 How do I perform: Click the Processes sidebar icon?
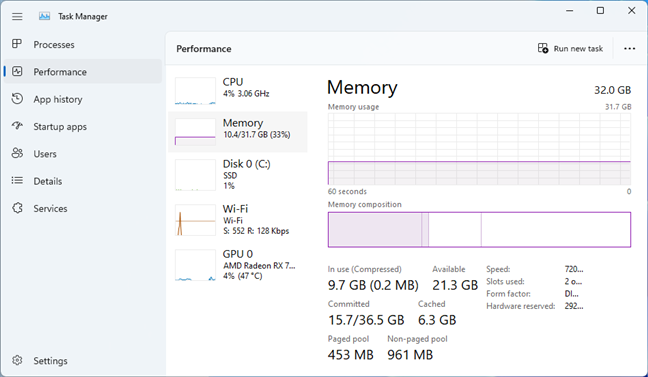(x=17, y=44)
